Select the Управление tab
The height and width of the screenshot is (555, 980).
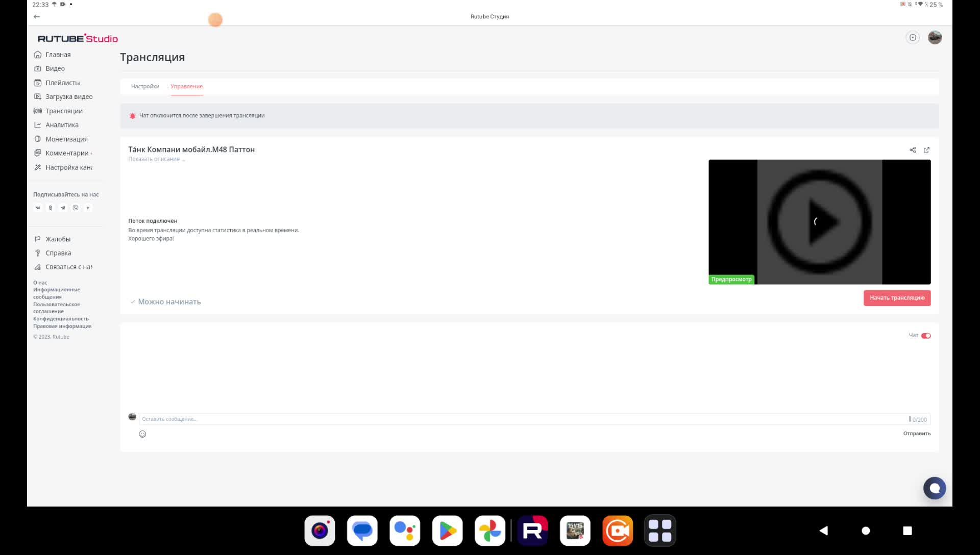point(186,86)
